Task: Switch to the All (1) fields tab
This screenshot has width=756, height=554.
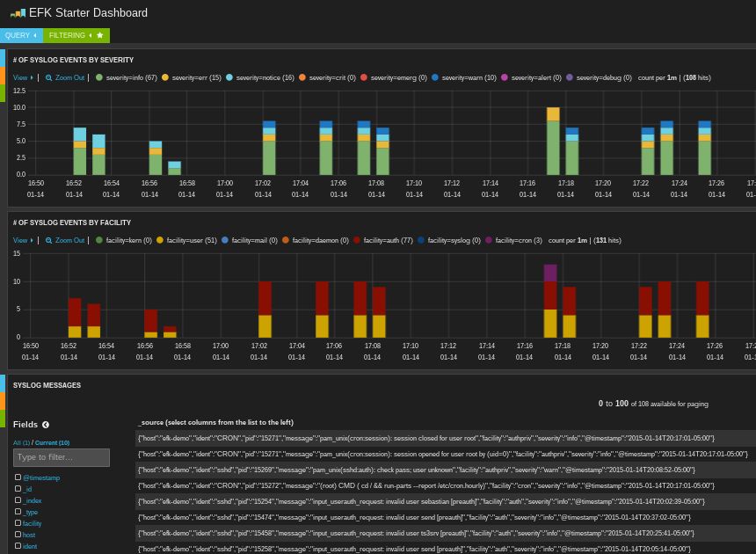Action: (x=21, y=442)
